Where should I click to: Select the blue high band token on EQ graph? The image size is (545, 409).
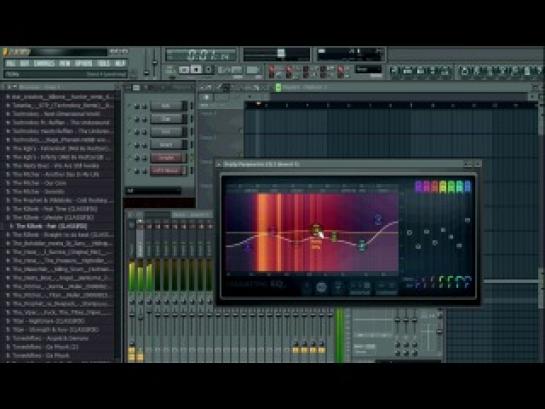pyautogui.click(x=378, y=219)
